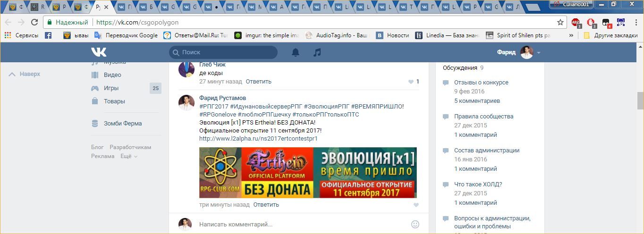Image resolution: width=644 pixels, height=234 pixels.
Task: Click hashtag #РПГ2017
Action: [213, 106]
